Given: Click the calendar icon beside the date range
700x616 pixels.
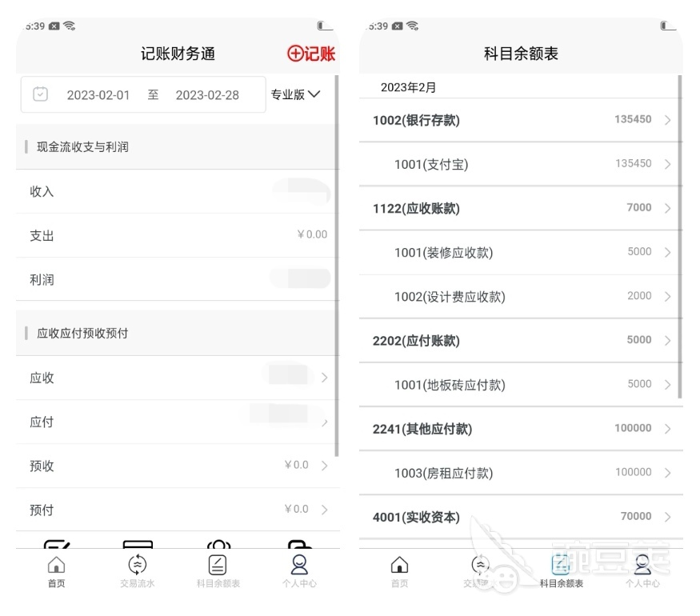Looking at the screenshot, I should coord(40,94).
